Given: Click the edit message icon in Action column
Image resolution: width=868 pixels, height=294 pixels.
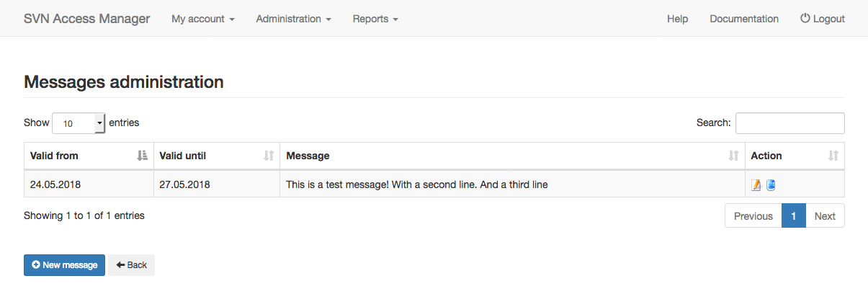Looking at the screenshot, I should pos(756,185).
